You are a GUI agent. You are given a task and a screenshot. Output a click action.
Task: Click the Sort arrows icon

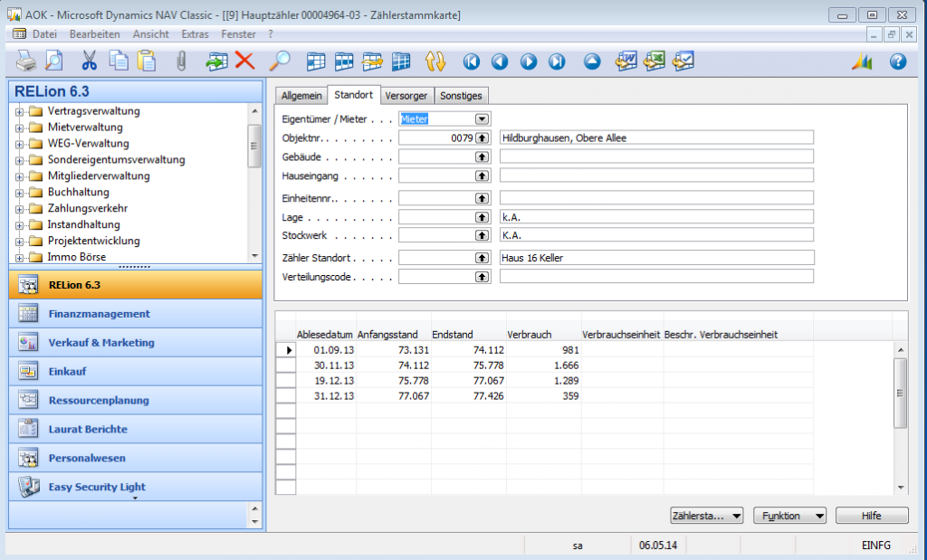click(x=435, y=62)
